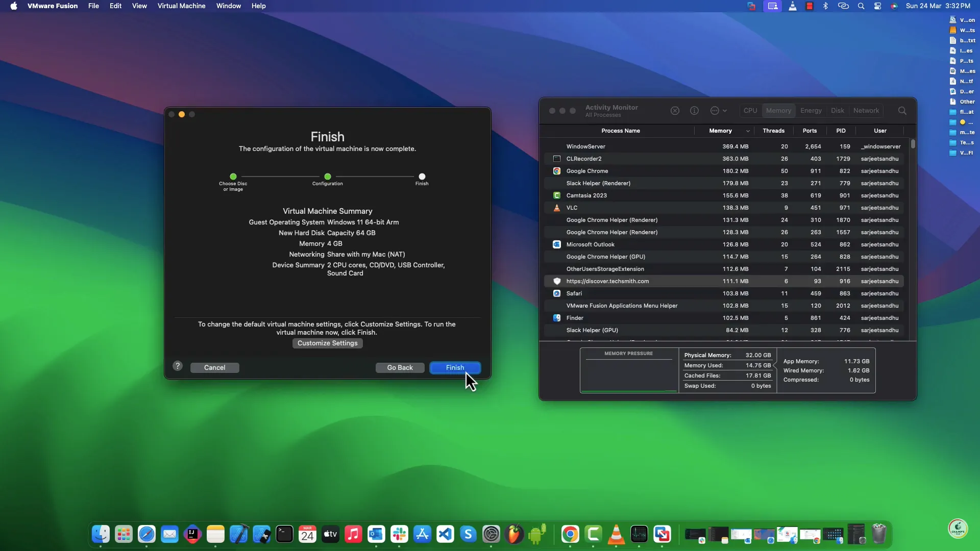This screenshot has height=551, width=980.
Task: Jump to the Configuration step indicator
Action: [328, 177]
